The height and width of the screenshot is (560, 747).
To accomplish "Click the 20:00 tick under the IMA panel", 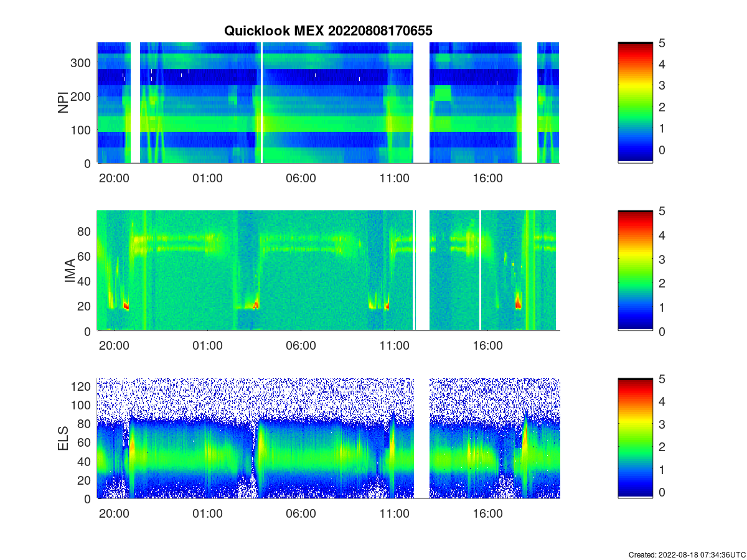I will pos(114,346).
